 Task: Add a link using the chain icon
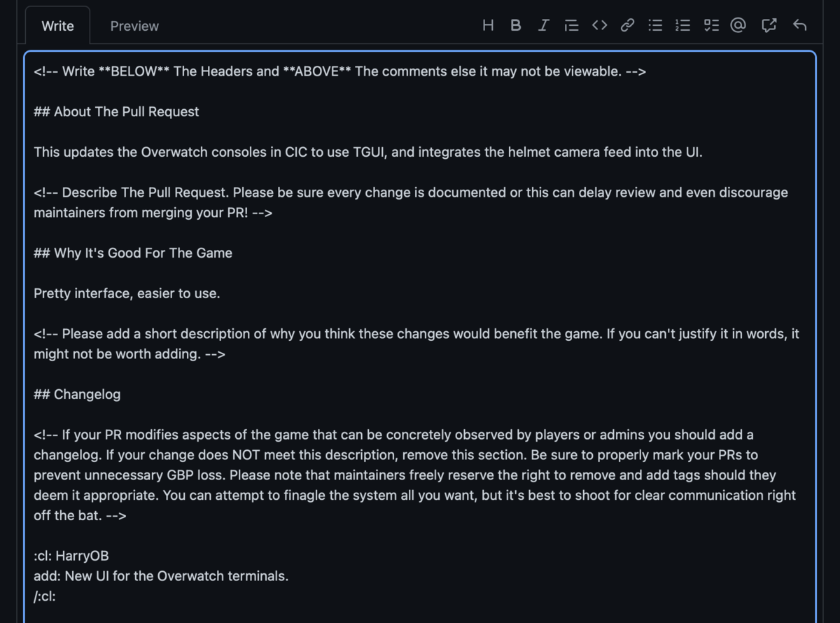[x=627, y=26]
